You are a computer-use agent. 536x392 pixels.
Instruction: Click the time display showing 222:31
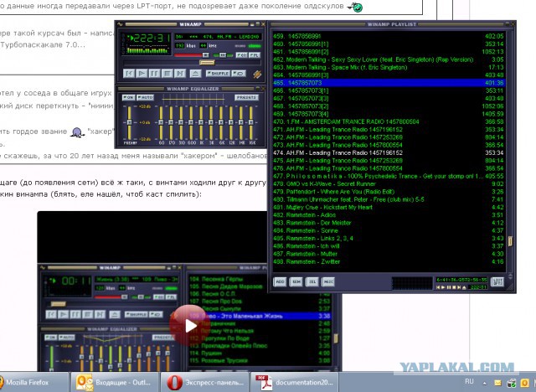point(152,39)
